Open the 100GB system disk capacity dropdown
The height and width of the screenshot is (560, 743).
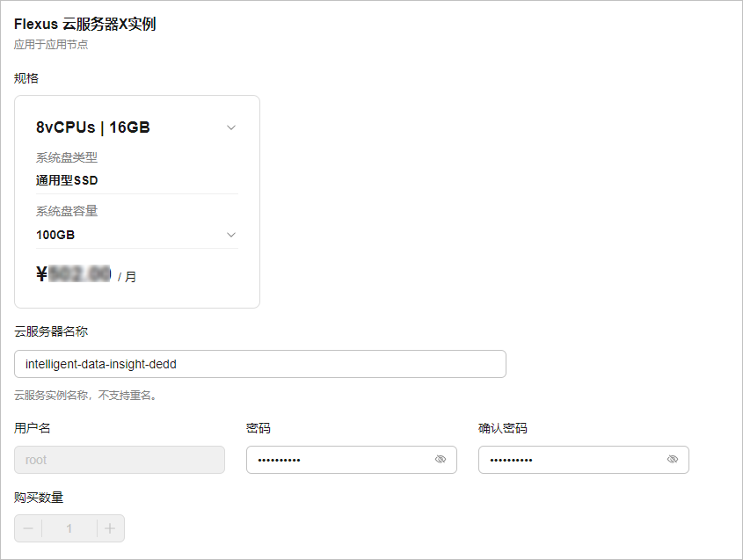(x=136, y=235)
